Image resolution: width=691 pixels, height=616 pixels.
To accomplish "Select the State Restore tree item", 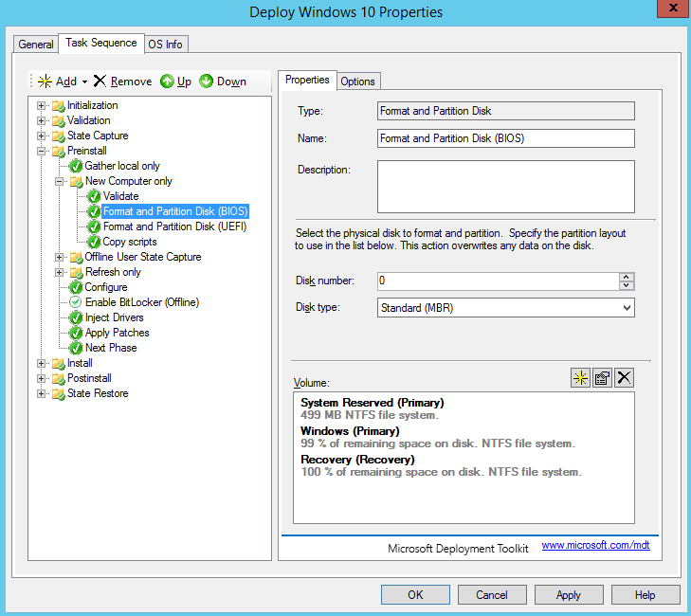I will coord(98,393).
